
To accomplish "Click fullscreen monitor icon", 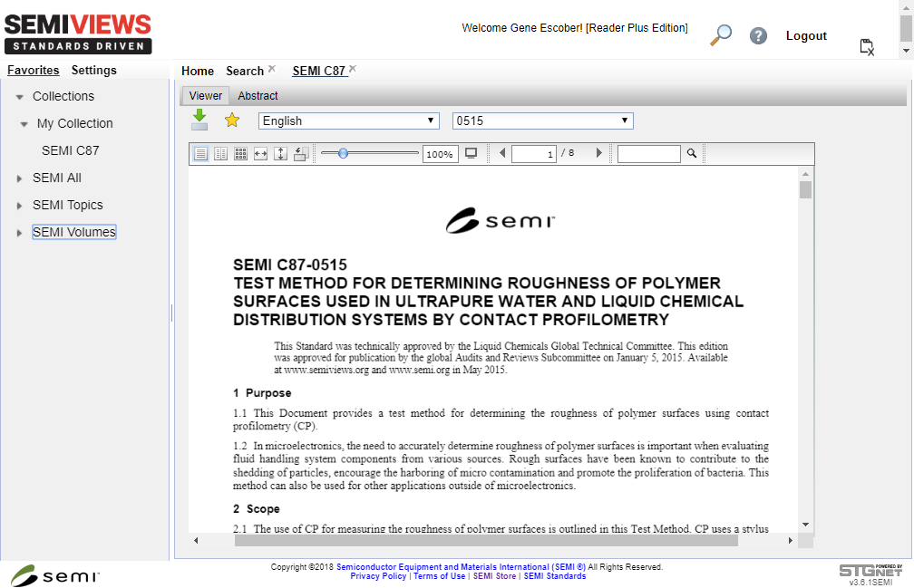I will pyautogui.click(x=471, y=153).
